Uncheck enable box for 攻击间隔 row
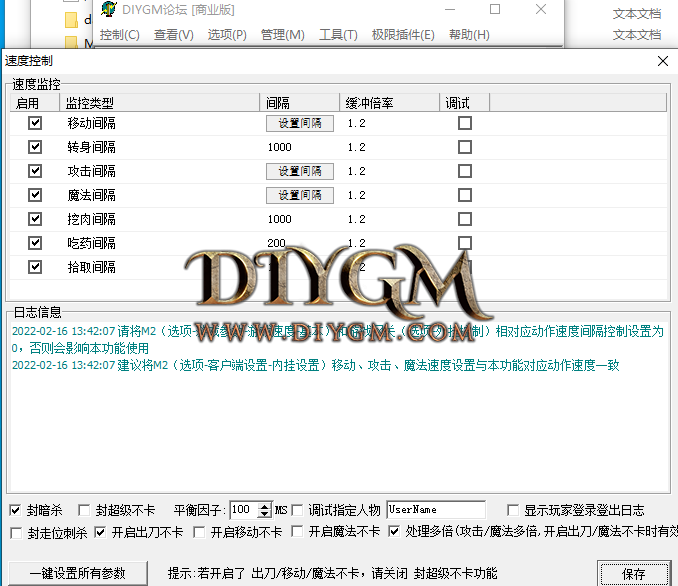The image size is (678, 586). [x=35, y=171]
